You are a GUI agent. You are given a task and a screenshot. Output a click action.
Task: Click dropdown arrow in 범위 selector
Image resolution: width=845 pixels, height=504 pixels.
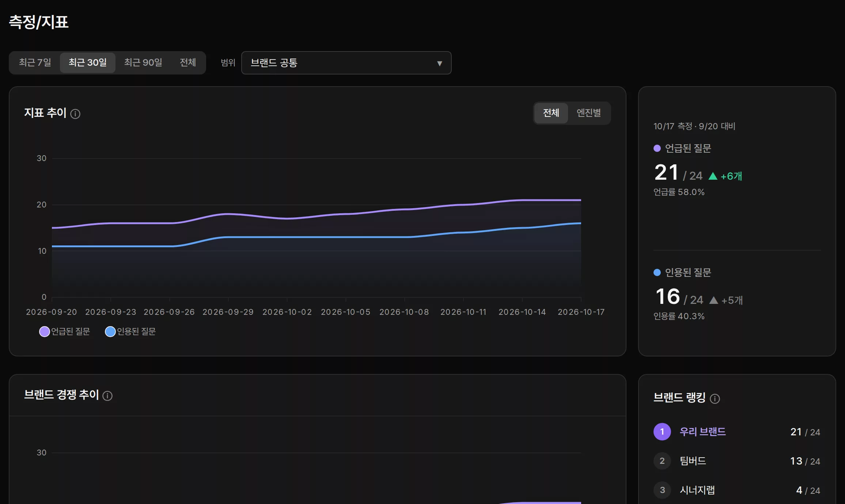[x=440, y=64]
